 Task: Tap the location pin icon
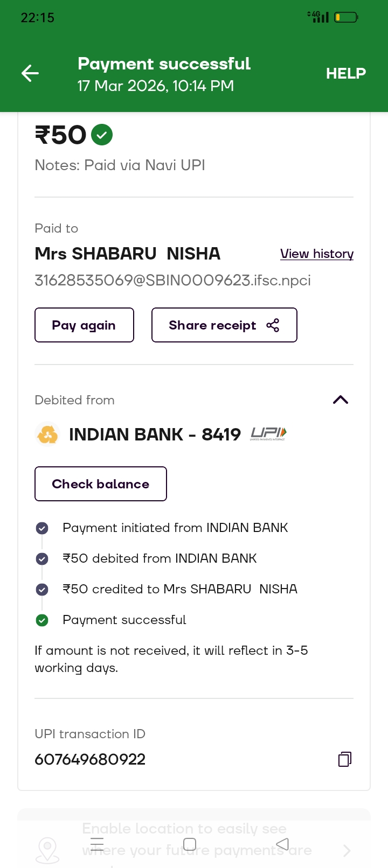click(47, 850)
